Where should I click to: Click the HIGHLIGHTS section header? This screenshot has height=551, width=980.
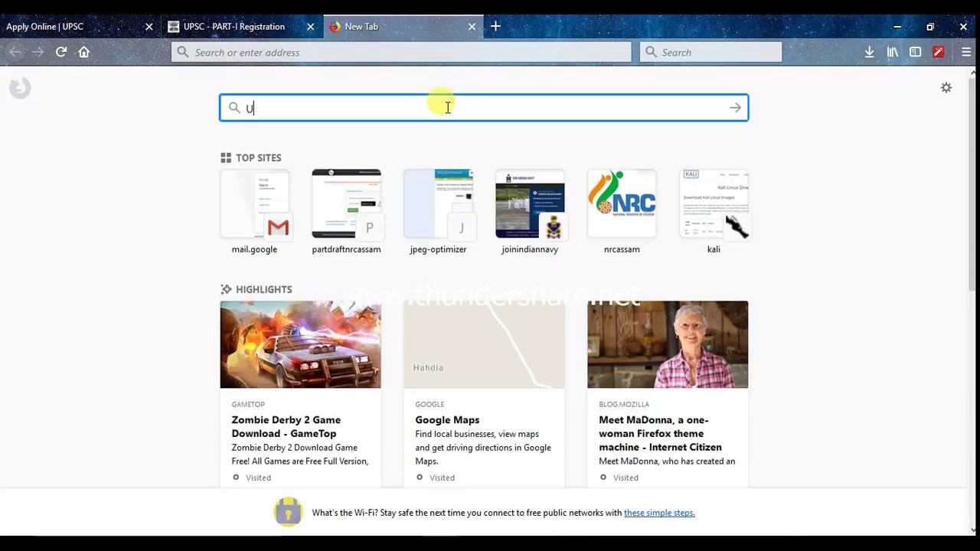click(x=256, y=289)
